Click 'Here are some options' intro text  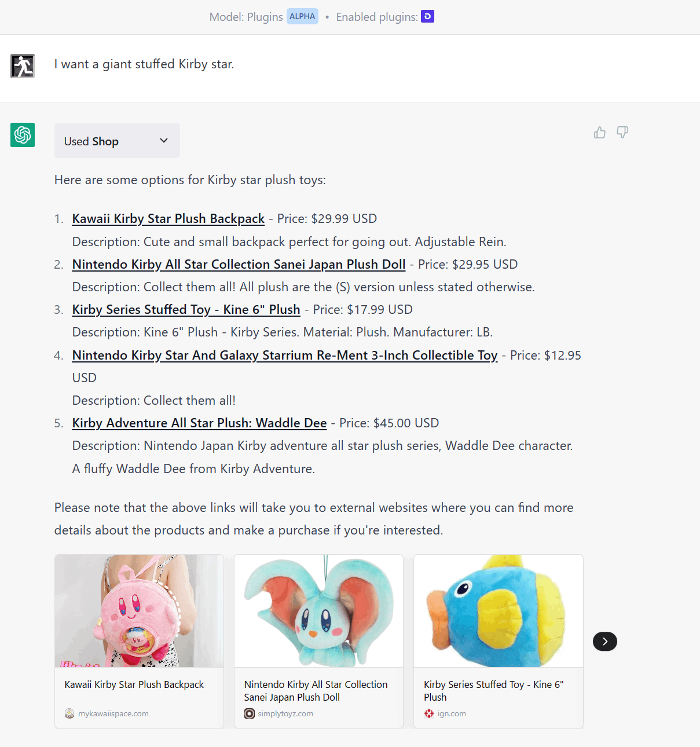190,180
